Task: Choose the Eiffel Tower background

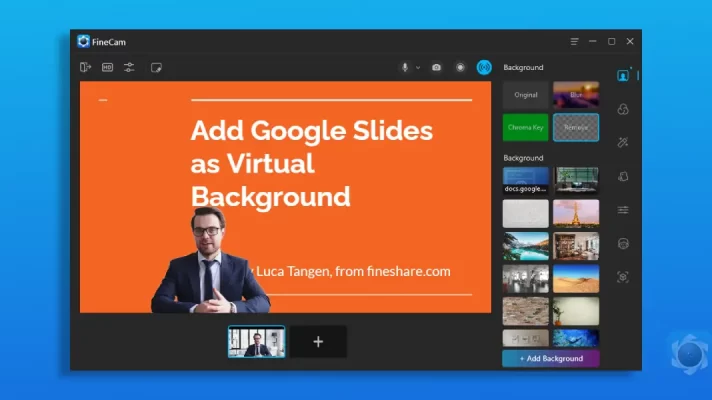Action: click(x=576, y=213)
